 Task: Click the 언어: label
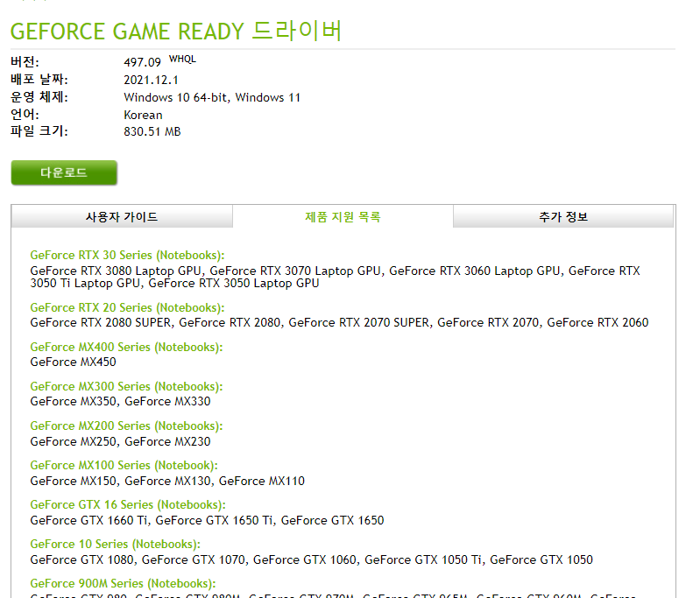(x=25, y=114)
